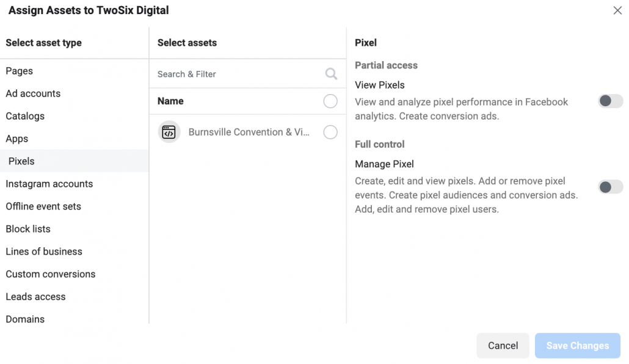Click the Cancel button
The image size is (629, 364).
pyautogui.click(x=503, y=346)
